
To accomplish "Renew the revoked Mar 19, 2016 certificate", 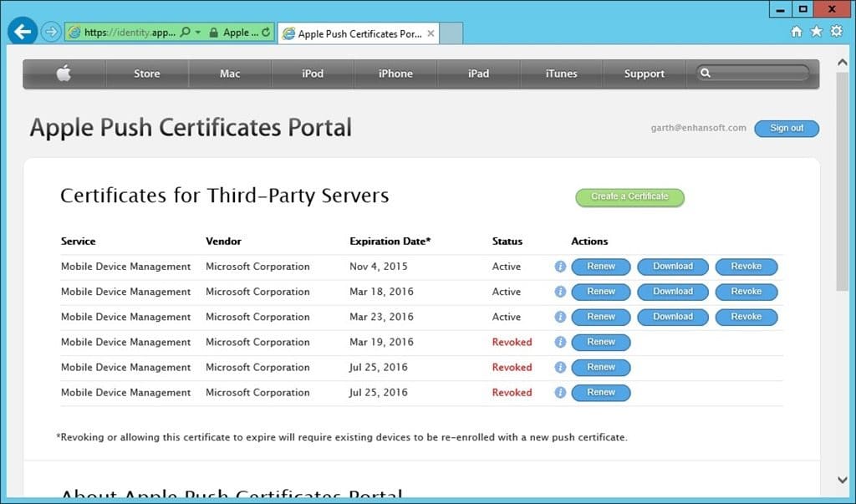I will (601, 342).
